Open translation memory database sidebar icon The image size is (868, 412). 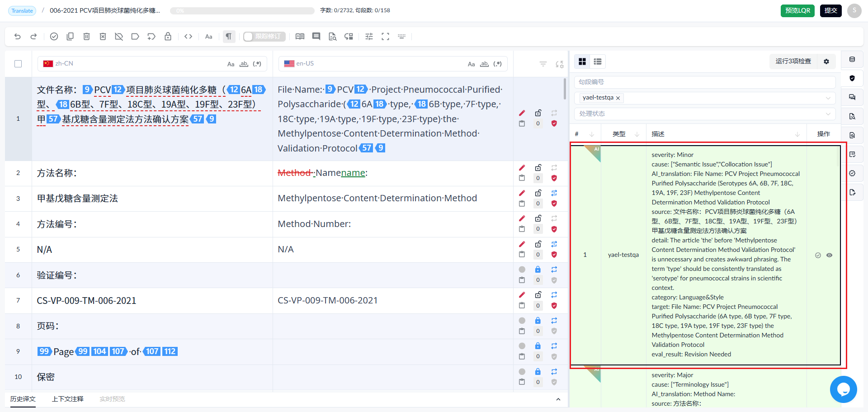[852, 59]
